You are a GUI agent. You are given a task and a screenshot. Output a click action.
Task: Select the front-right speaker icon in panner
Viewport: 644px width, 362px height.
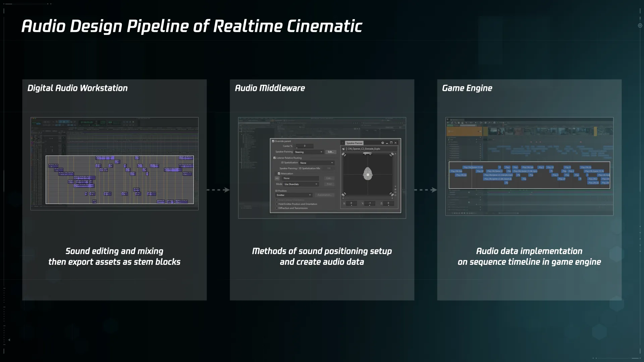pyautogui.click(x=391, y=155)
